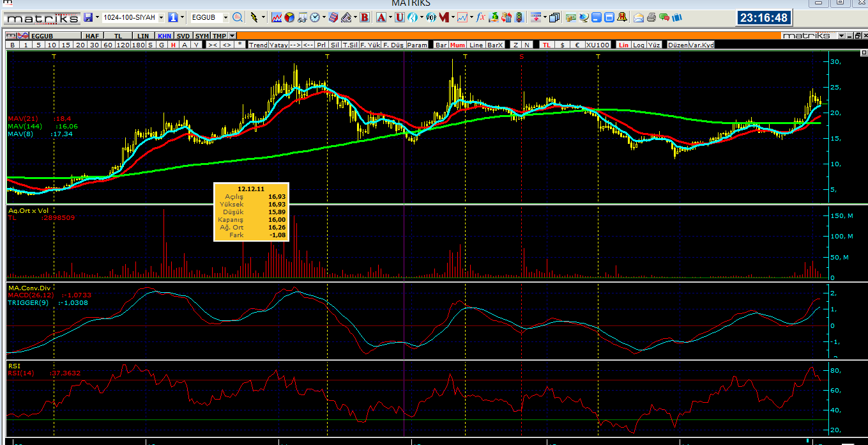The image size is (868, 445).
Task: Toggle the dollar currency display
Action: (562, 45)
